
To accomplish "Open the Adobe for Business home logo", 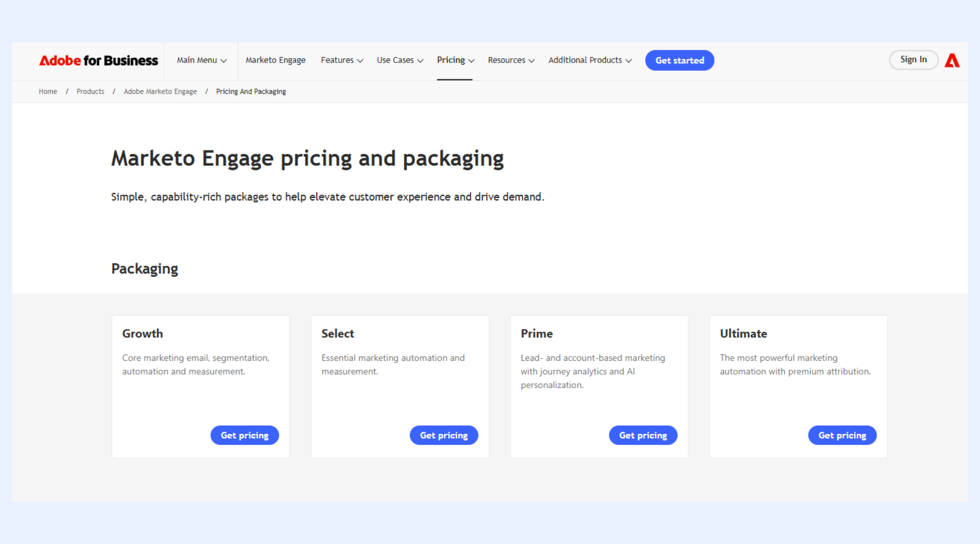I will [x=98, y=60].
